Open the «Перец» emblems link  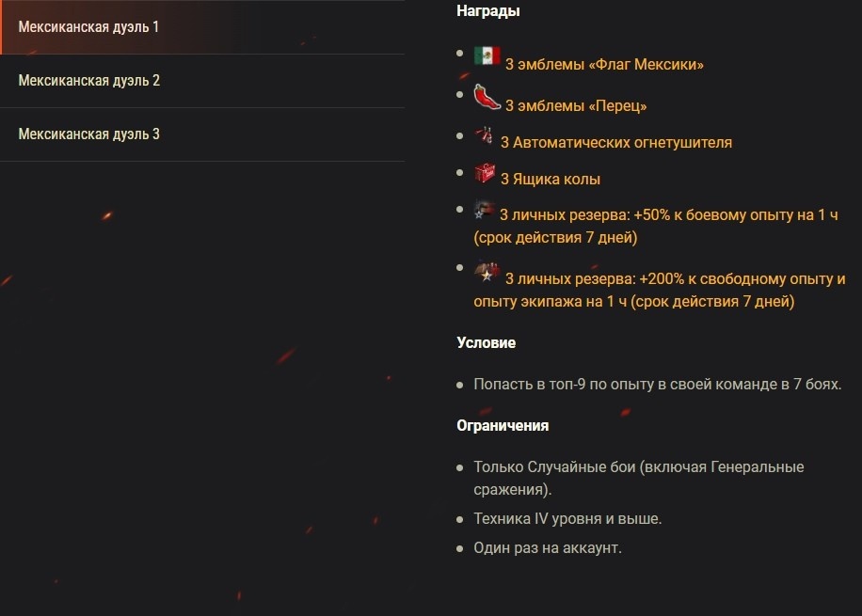coord(576,105)
